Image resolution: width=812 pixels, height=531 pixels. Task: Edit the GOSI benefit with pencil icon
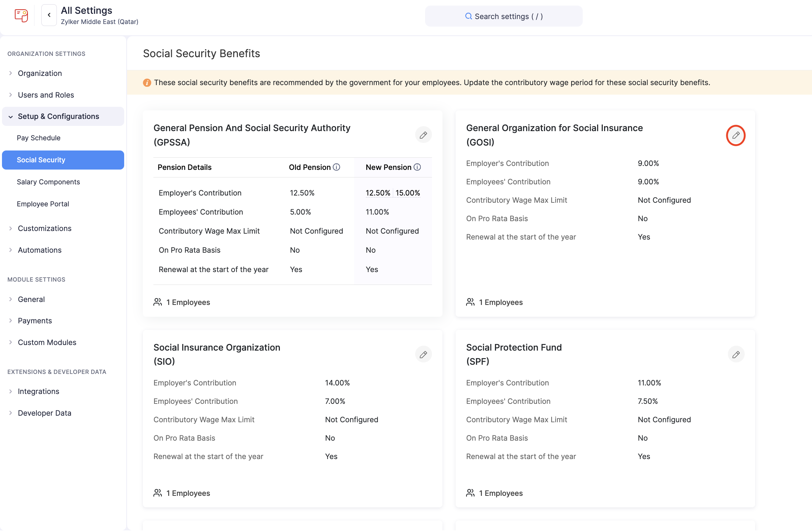pyautogui.click(x=735, y=135)
